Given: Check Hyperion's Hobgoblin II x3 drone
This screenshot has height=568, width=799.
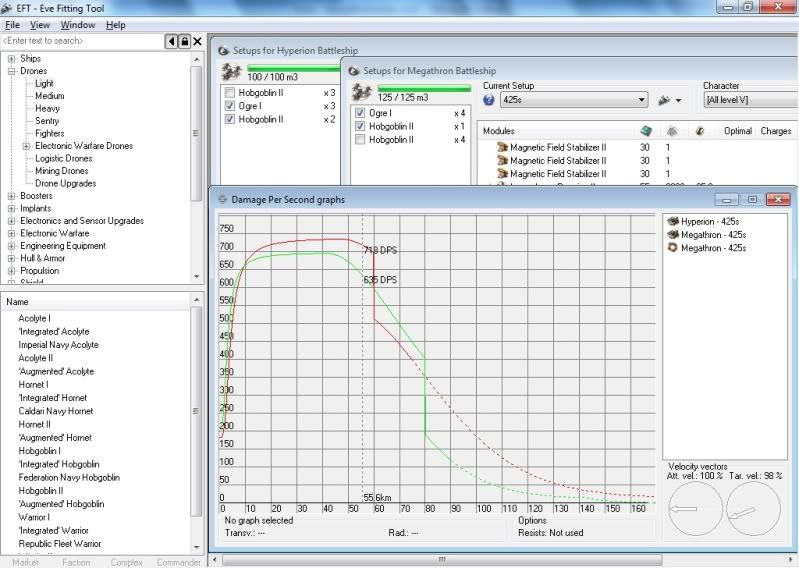Looking at the screenshot, I should pos(230,93).
